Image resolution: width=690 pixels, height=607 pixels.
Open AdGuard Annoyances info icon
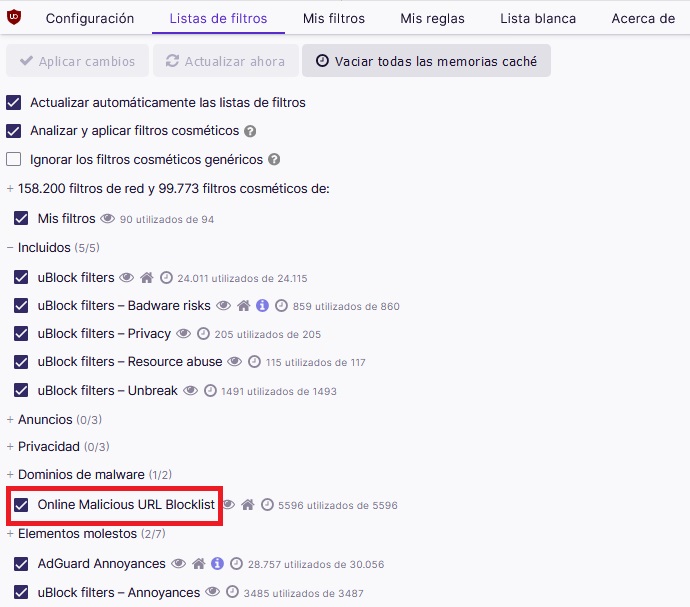217,563
